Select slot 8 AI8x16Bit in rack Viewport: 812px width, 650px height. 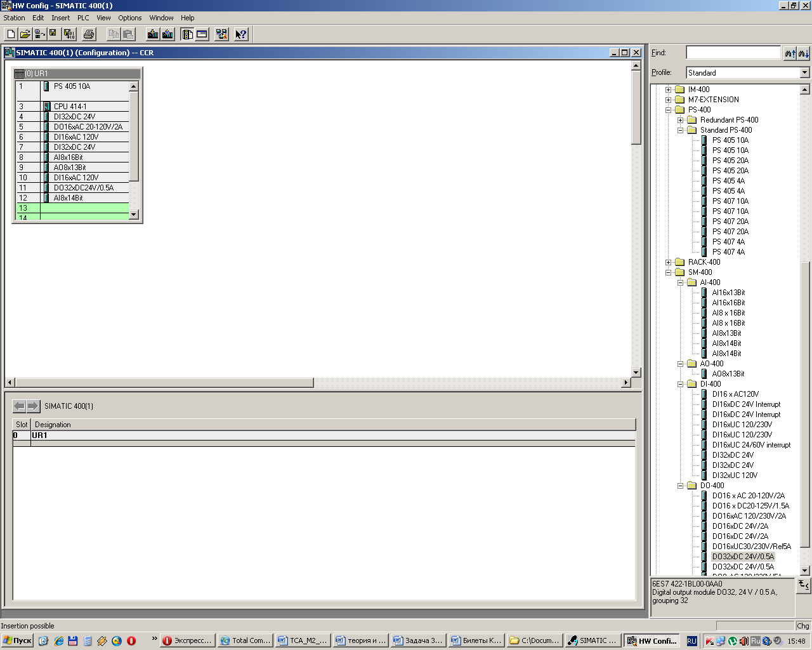[72, 157]
